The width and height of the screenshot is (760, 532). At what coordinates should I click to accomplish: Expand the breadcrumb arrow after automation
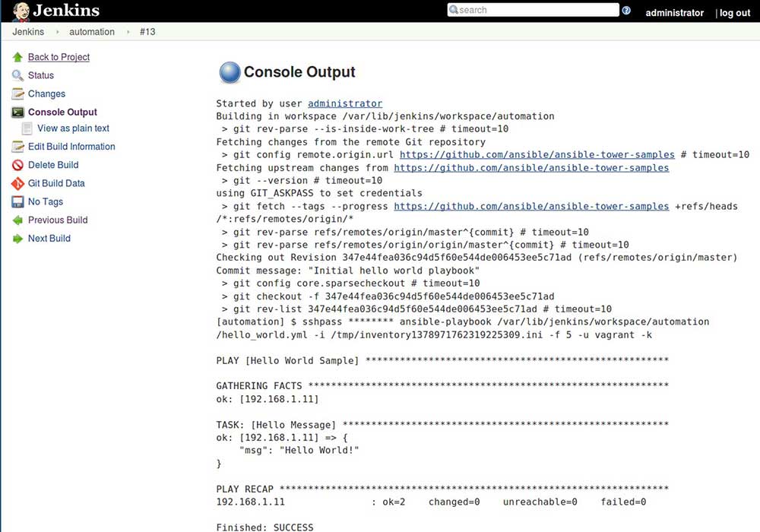pyautogui.click(x=128, y=32)
